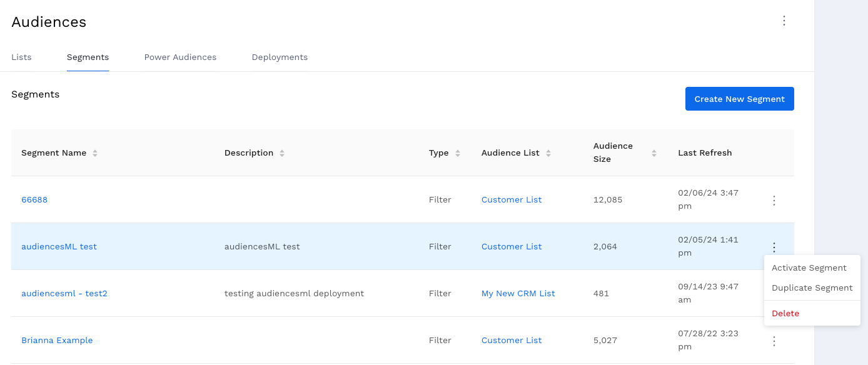Open the three-dot menu for Brianna Example
Image resolution: width=868 pixels, height=365 pixels.
click(774, 341)
